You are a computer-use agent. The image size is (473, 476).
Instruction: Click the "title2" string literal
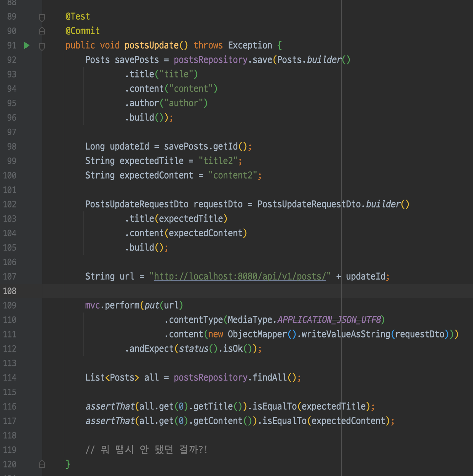[x=218, y=161]
